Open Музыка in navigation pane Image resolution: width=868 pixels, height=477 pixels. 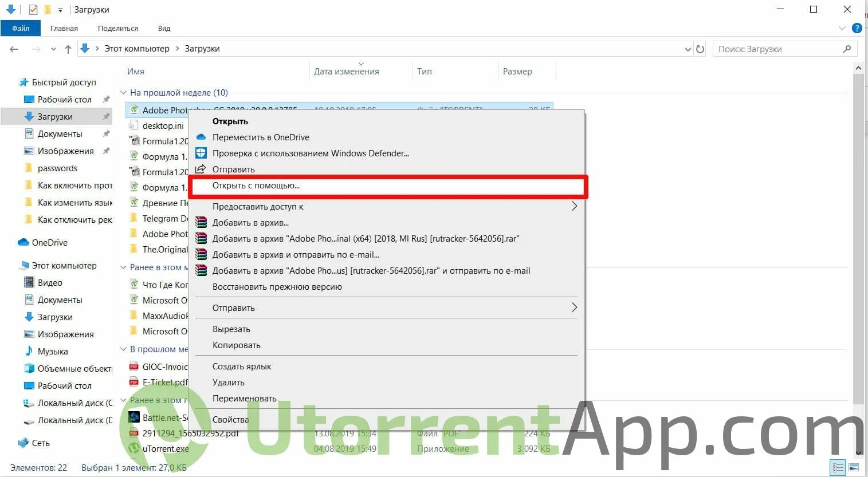(x=53, y=352)
